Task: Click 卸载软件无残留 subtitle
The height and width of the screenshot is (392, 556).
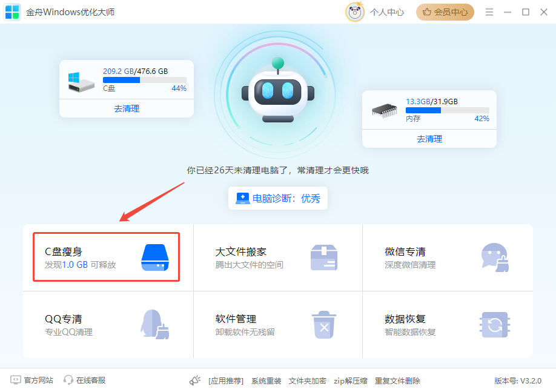Action: click(x=245, y=332)
